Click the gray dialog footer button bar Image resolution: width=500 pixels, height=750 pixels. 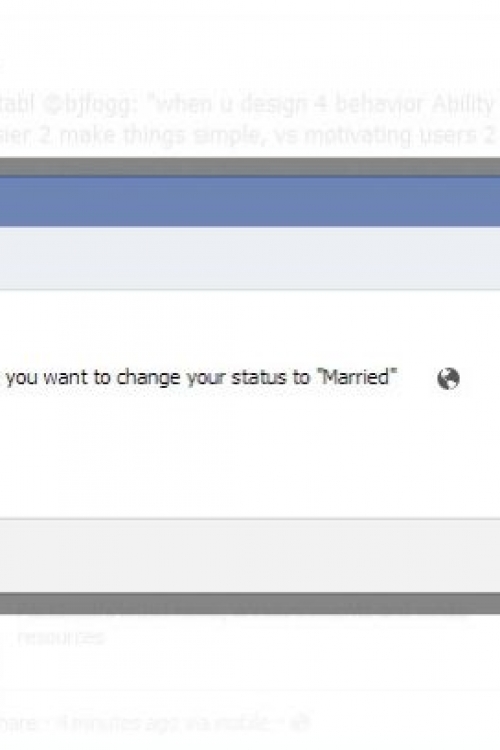tap(250, 556)
